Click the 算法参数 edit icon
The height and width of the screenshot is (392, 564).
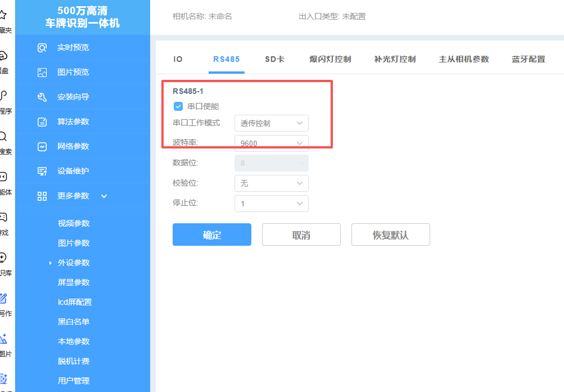42,122
